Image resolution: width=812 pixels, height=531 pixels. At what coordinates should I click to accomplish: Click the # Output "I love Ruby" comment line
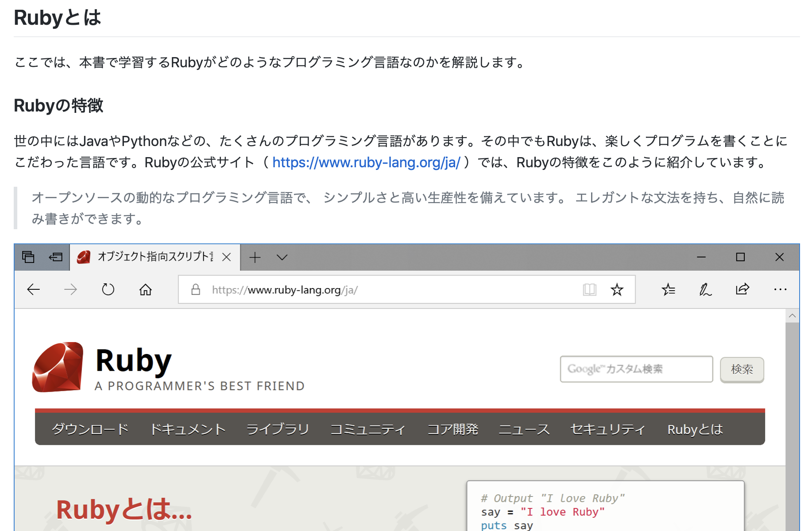pyautogui.click(x=553, y=498)
